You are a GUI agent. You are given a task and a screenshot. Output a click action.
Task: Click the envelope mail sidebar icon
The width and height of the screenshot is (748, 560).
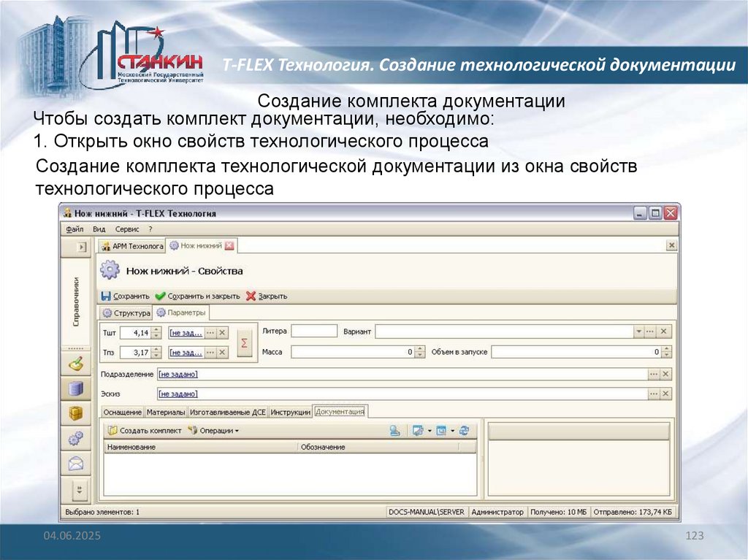76,463
